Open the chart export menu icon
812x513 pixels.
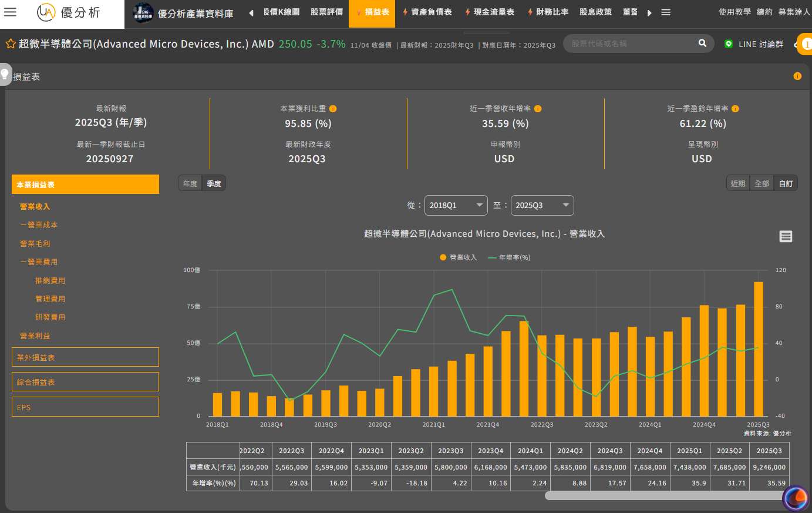(786, 236)
